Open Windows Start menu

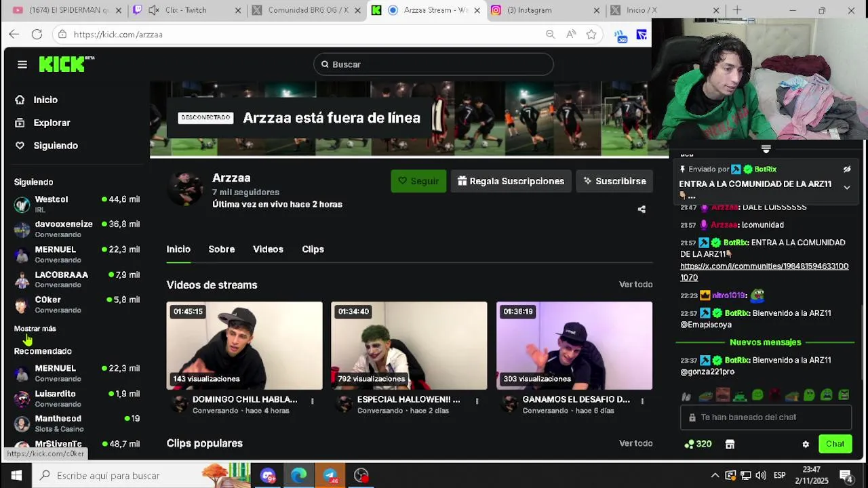coord(16,476)
